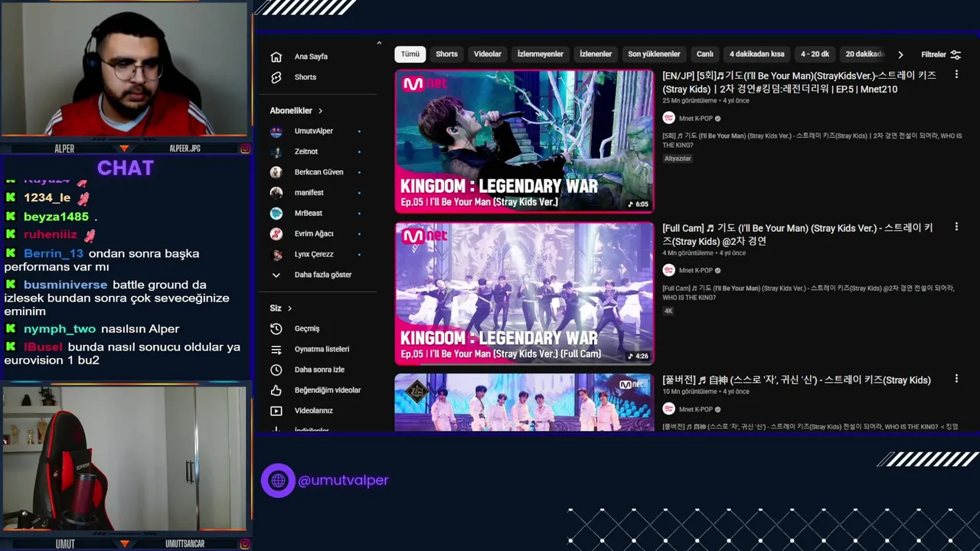Screen dimensions: 980x551
Task: Open options menu for I'll Be Your Man EP.5 video
Action: [956, 74]
